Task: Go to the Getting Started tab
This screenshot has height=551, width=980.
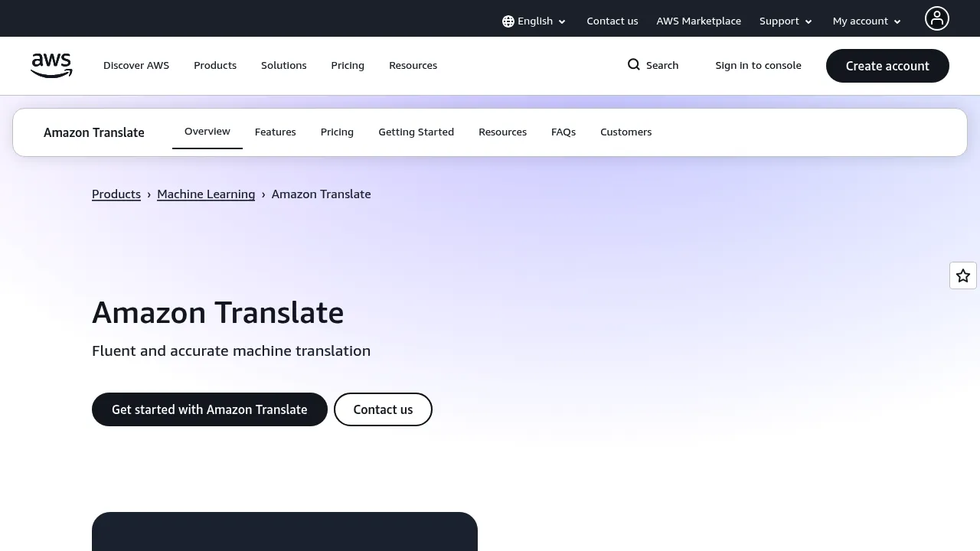Action: click(416, 132)
